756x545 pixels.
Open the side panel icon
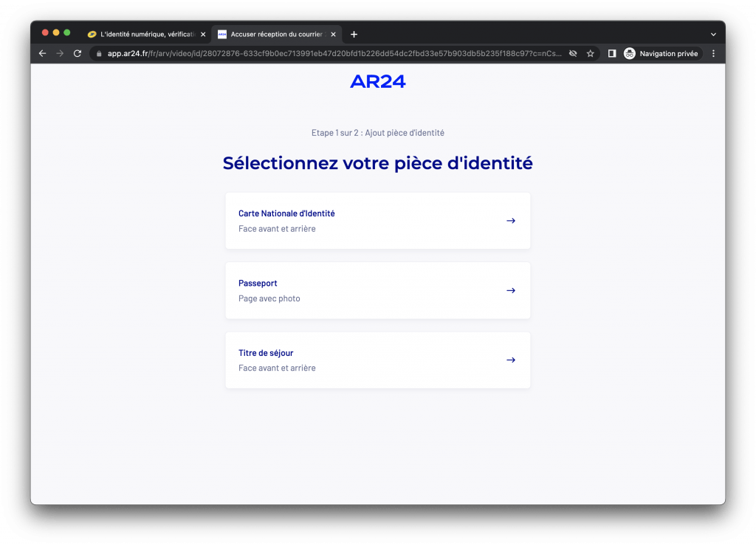coord(612,53)
